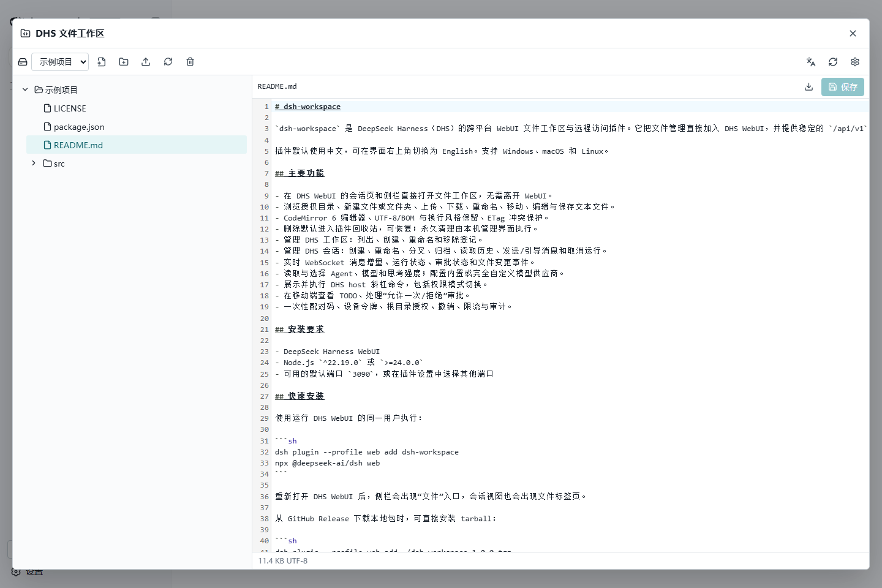Click the drive icon beside the project selector
This screenshot has width=882, height=588.
tap(23, 62)
